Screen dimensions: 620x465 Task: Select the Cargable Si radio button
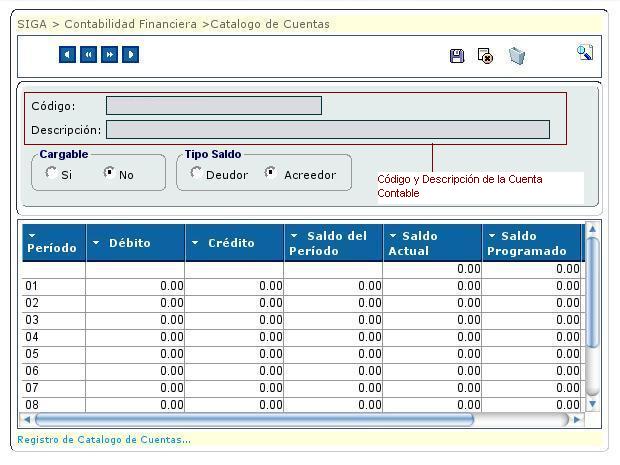52,173
